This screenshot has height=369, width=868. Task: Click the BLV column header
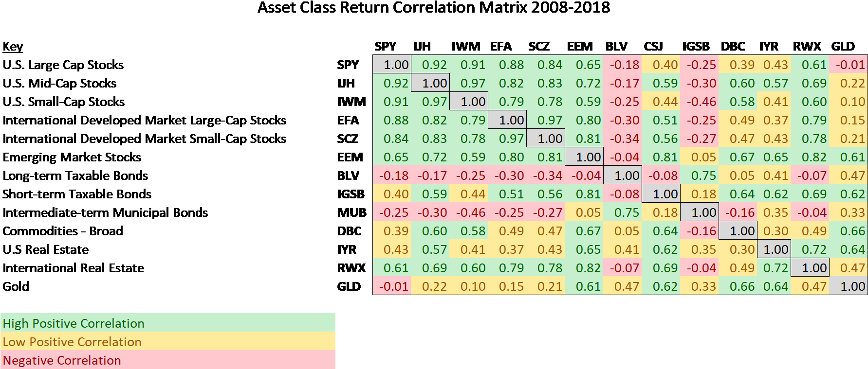click(616, 46)
